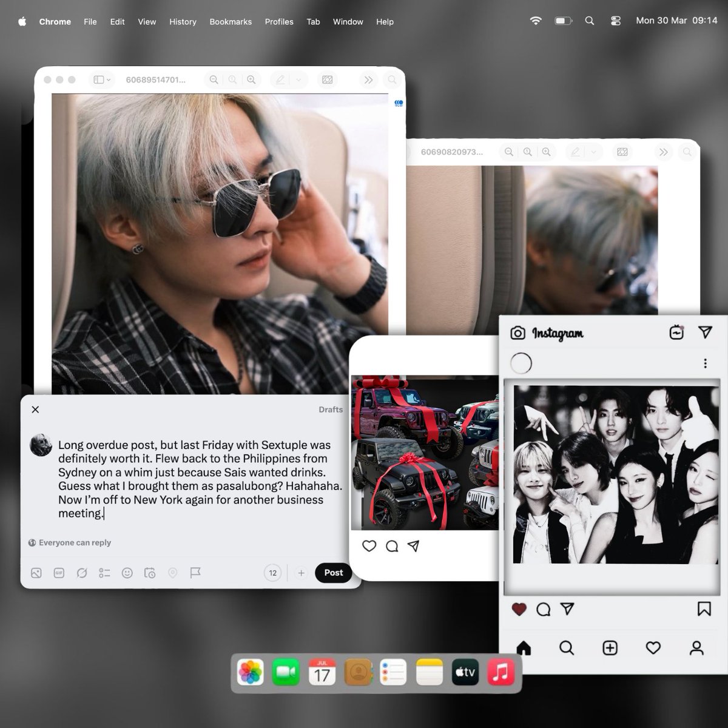Click search icon in front Preview window
Screen dimensions: 728x728
tap(392, 79)
